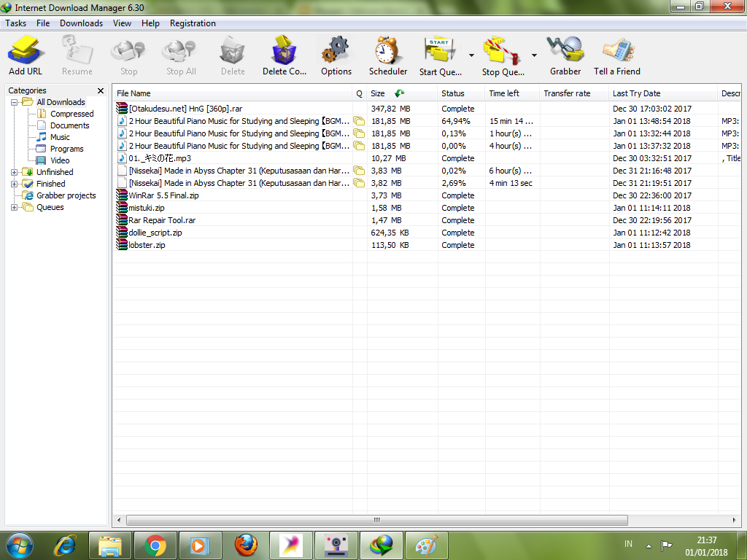Open Firefox from the taskbar
This screenshot has height=560, width=747.
click(x=246, y=545)
